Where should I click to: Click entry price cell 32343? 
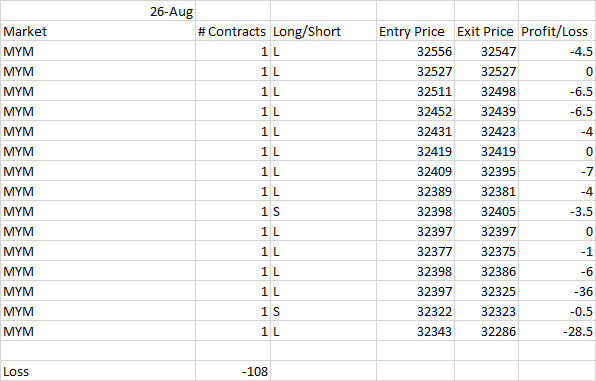click(415, 331)
